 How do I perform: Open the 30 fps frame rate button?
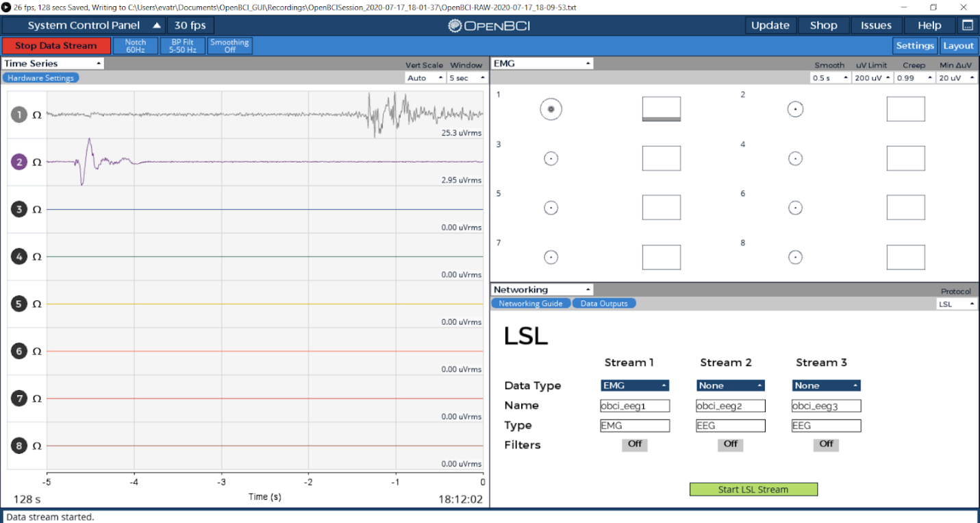190,25
